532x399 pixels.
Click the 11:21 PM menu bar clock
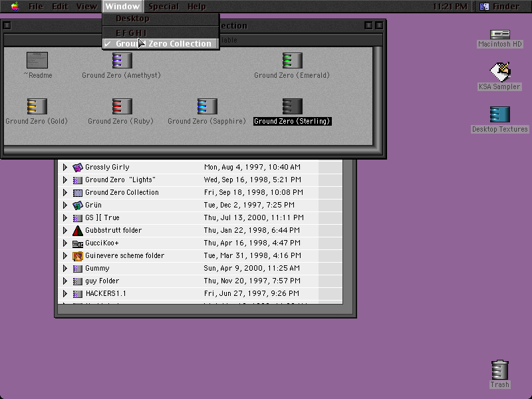pyautogui.click(x=450, y=7)
